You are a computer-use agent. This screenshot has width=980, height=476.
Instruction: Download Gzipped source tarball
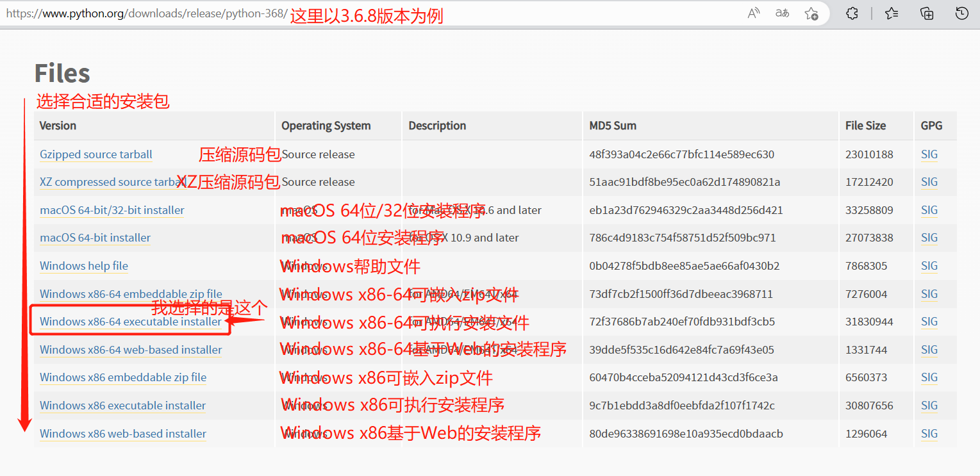click(x=96, y=154)
